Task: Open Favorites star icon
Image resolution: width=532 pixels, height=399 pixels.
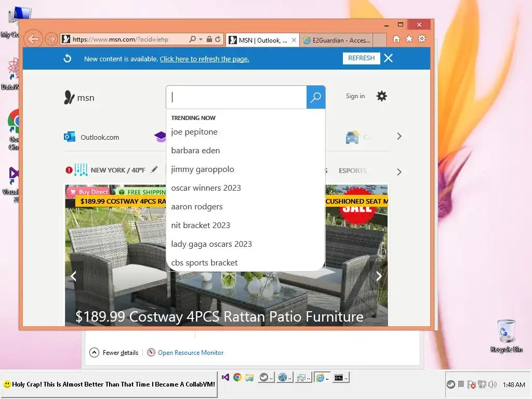Action: [409, 39]
